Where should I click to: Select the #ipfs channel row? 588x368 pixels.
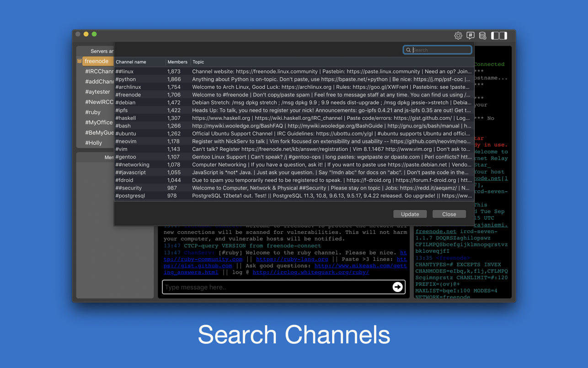(294, 110)
